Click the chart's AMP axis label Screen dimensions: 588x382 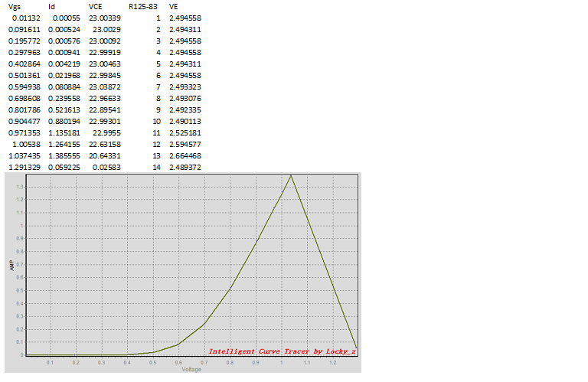tap(11, 266)
